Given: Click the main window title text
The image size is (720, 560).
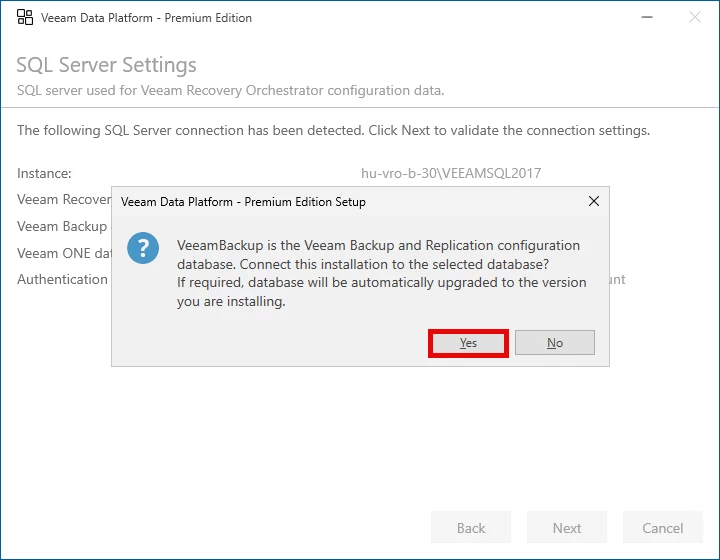Looking at the screenshot, I should [146, 18].
